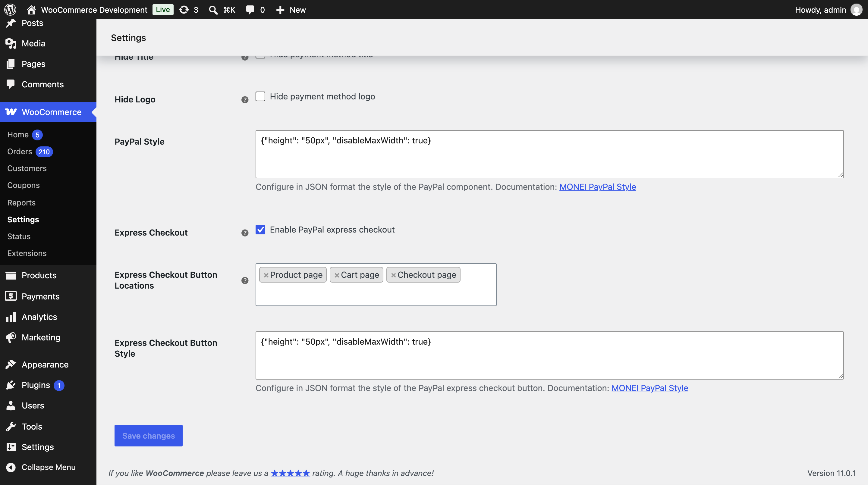The image size is (868, 485).
Task: Click the Users person icon
Action: (x=11, y=405)
